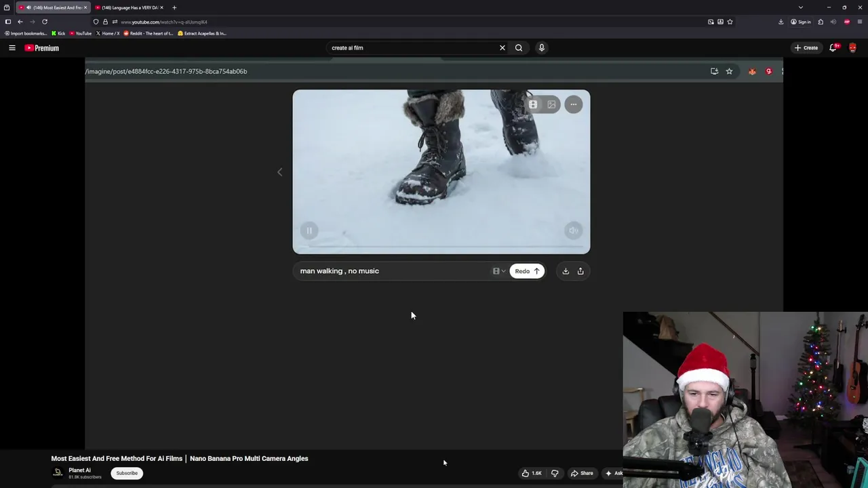Open the YouTube account avatar menu

pyautogui.click(x=852, y=47)
